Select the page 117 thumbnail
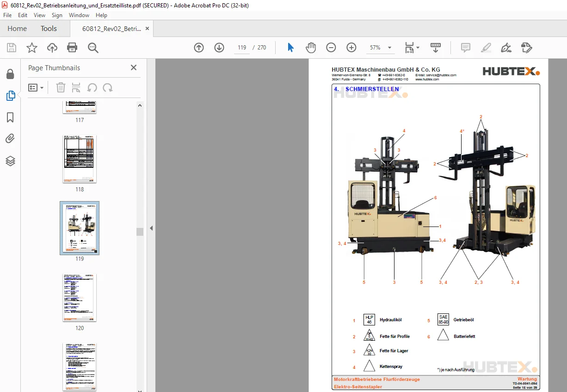The height and width of the screenshot is (392, 567). coord(80,107)
